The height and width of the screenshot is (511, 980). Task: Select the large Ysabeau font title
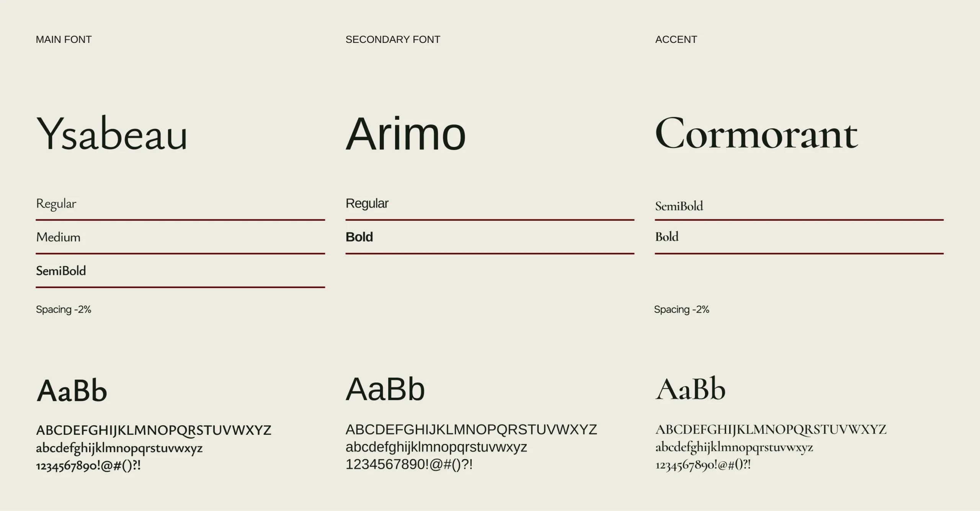[x=112, y=134]
